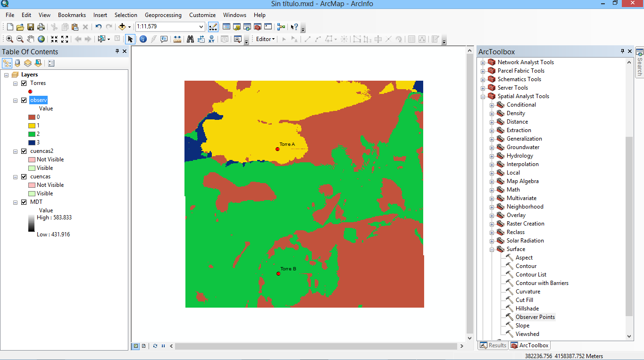Open the map scale dropdown
The width and height of the screenshot is (644, 360).
(201, 27)
